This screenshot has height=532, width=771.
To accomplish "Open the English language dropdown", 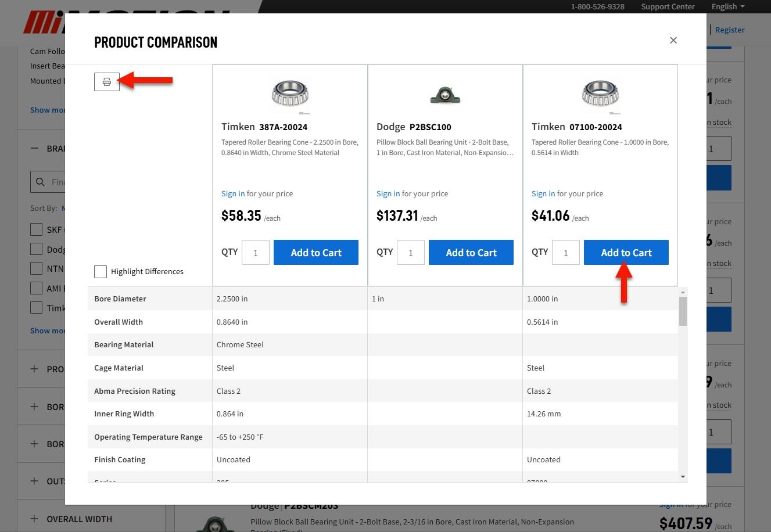I will [727, 6].
